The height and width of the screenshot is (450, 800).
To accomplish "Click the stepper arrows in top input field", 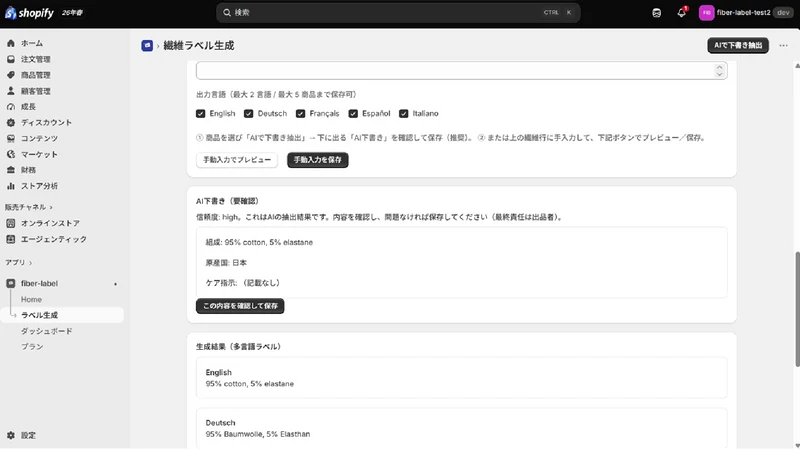I will pyautogui.click(x=719, y=70).
